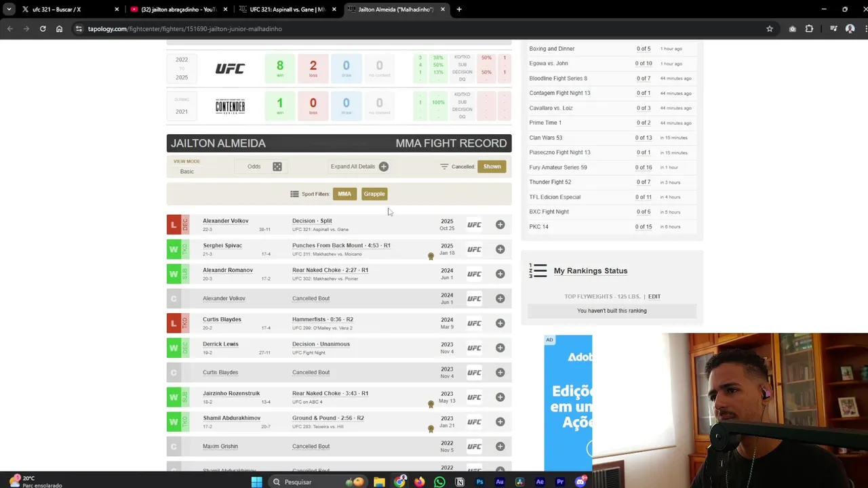
Task: Toggle Cancelled bouts Shown button
Action: 492,167
